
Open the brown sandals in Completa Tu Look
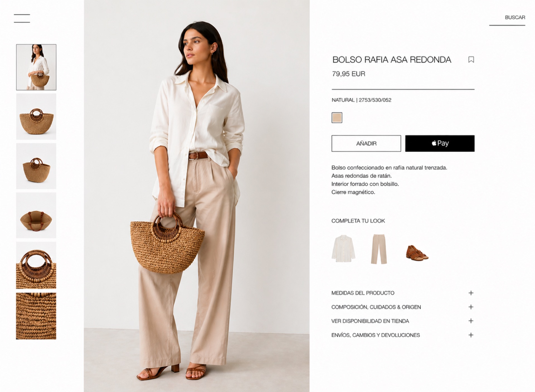point(417,252)
